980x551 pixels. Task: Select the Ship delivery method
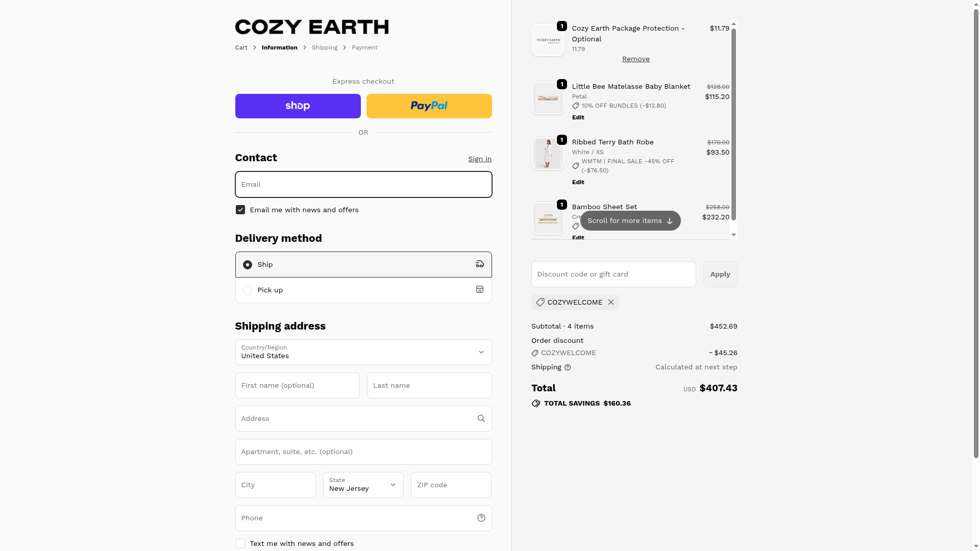(248, 264)
